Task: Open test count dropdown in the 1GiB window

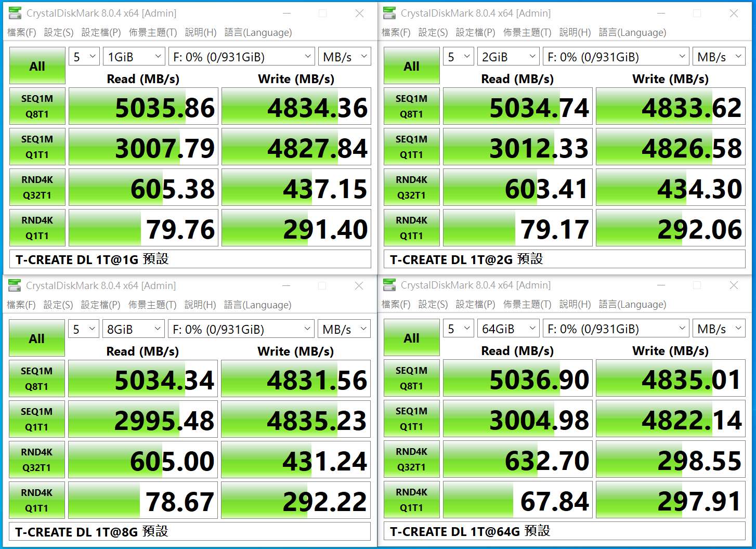Action: click(84, 57)
